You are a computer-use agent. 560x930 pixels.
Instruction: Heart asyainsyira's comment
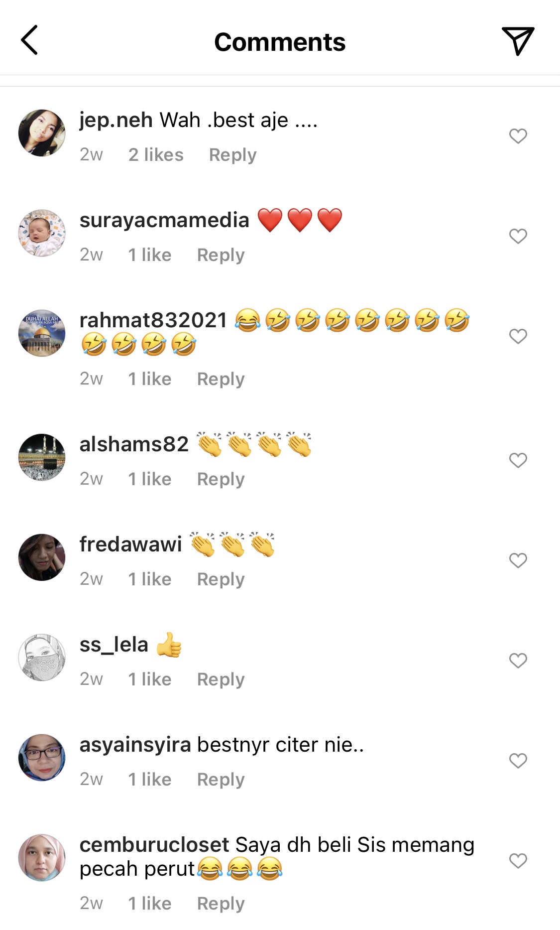[x=518, y=761]
